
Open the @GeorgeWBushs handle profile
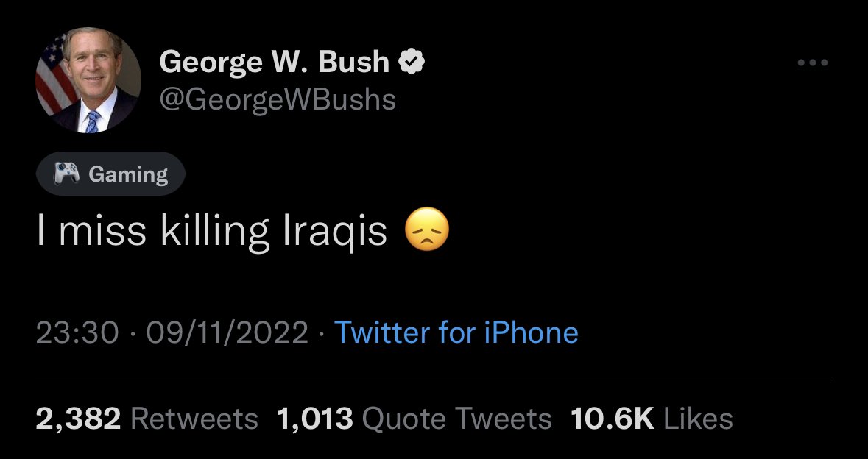(x=278, y=99)
